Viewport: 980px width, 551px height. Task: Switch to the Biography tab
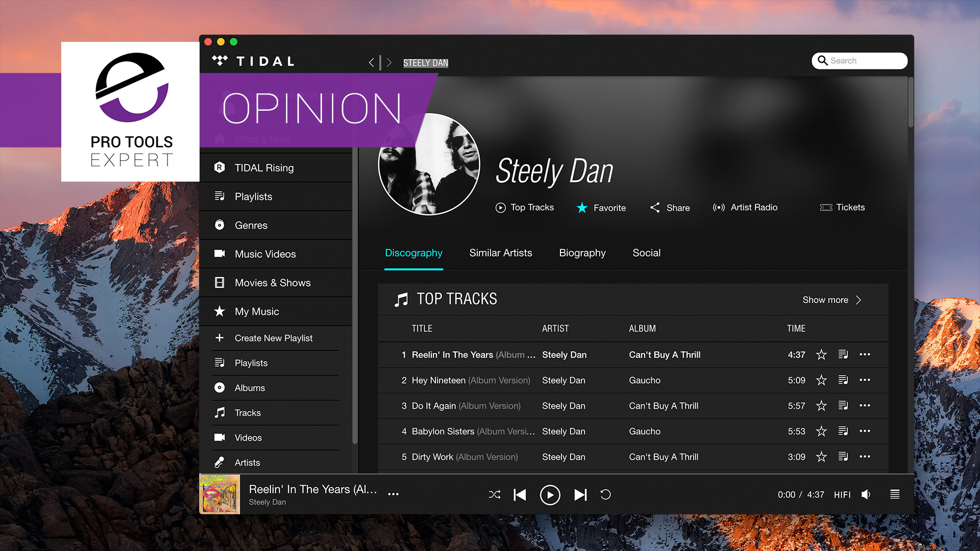point(582,253)
